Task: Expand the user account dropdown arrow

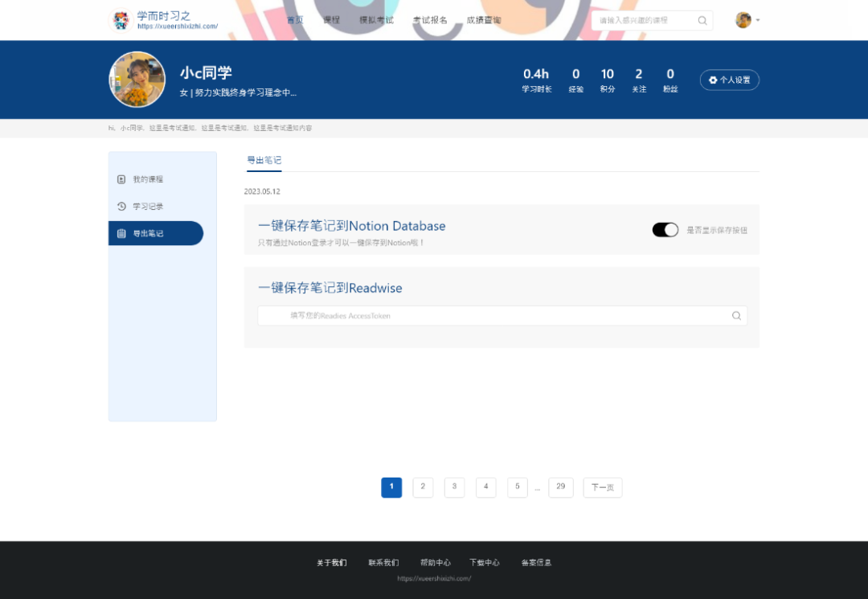Action: tap(758, 20)
